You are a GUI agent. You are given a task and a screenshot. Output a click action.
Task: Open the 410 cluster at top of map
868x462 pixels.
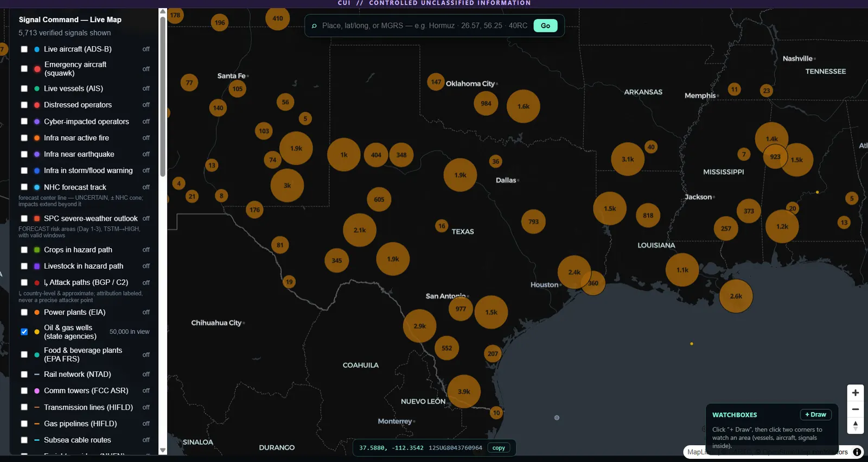pyautogui.click(x=278, y=18)
